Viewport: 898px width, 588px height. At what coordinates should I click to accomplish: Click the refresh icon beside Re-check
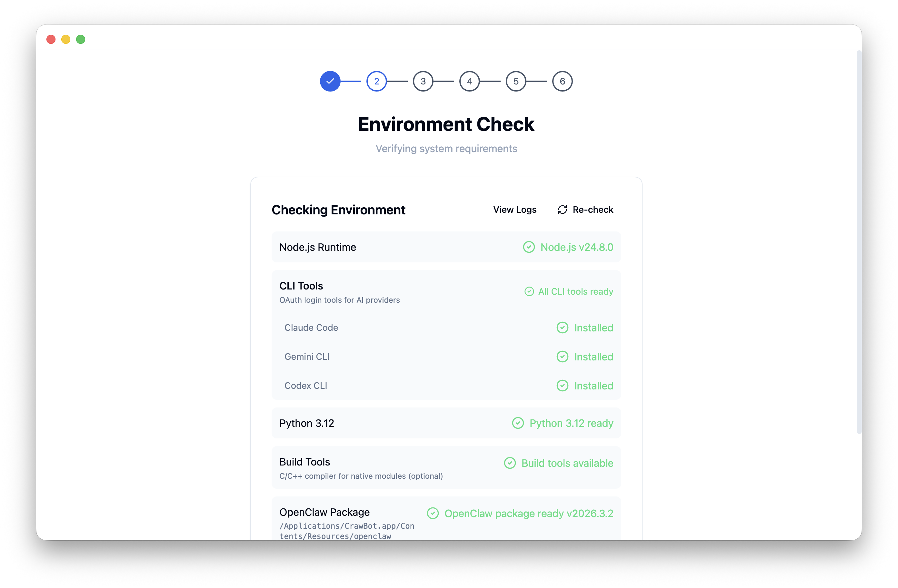tap(562, 210)
